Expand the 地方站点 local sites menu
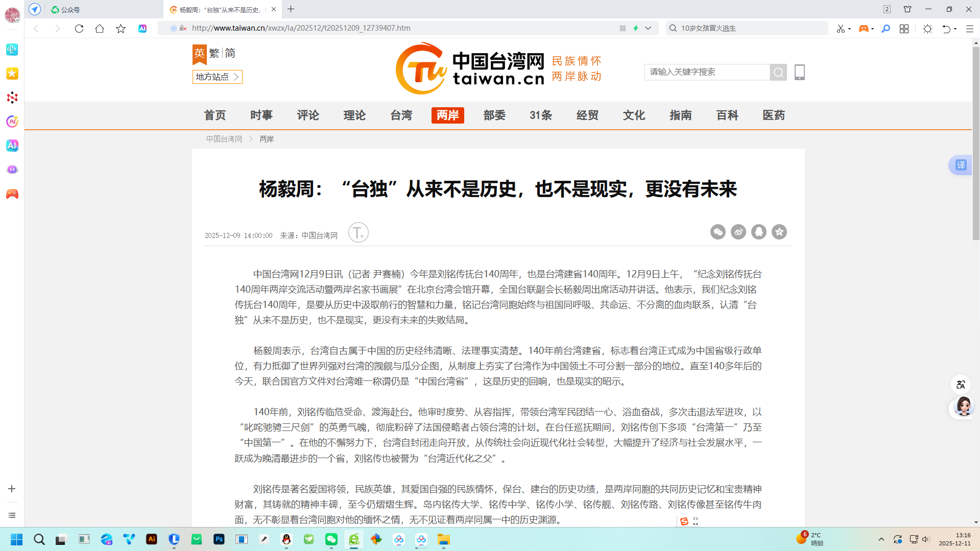This screenshot has width=980, height=551. tap(217, 77)
